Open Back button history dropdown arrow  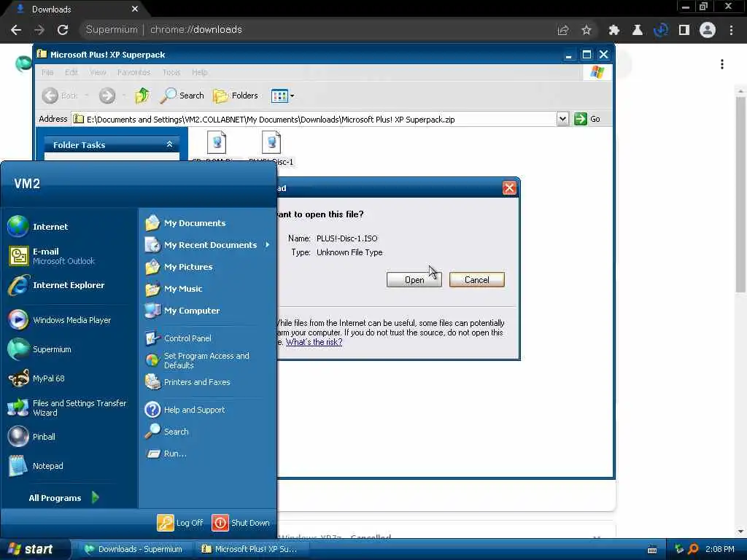point(87,96)
